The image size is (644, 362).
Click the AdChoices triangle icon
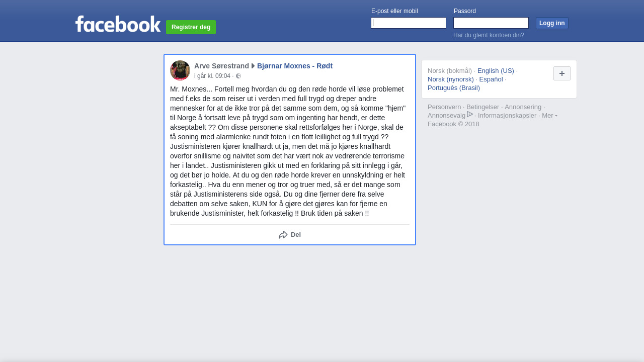[470, 115]
